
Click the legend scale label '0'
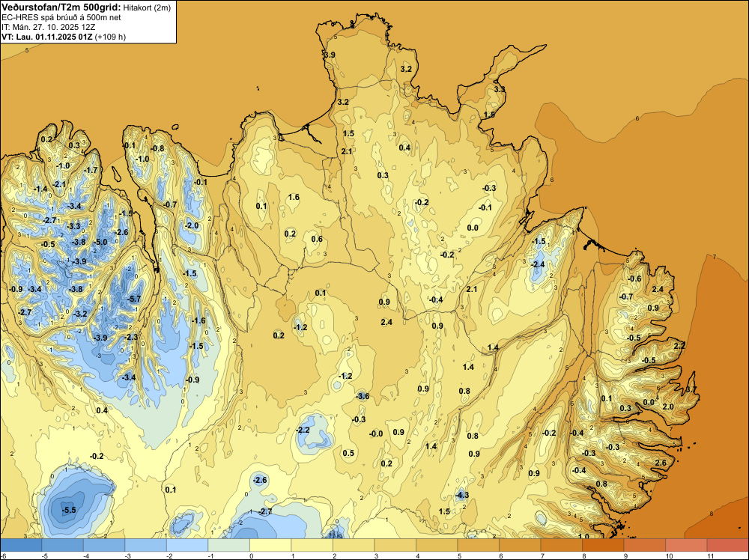251,556
